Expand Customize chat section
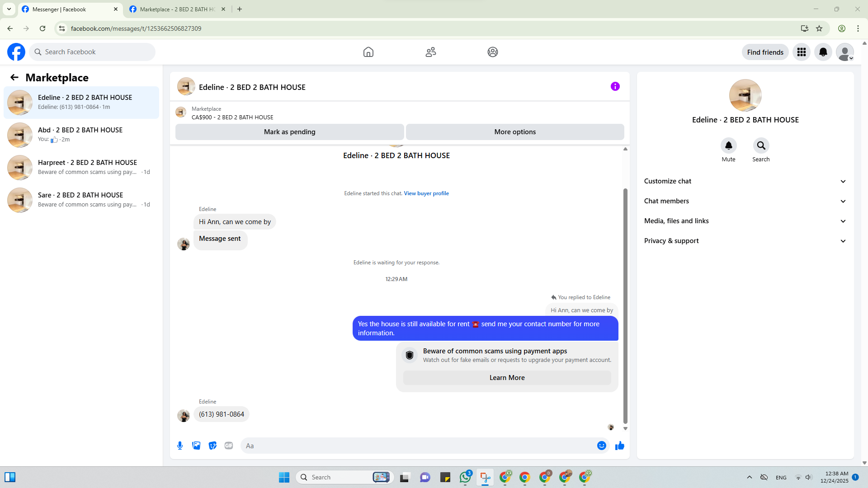This screenshot has width=868, height=488. click(x=745, y=181)
